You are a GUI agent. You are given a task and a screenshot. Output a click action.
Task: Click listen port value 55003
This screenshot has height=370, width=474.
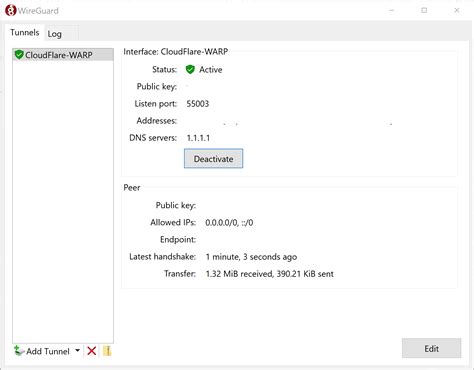(198, 104)
